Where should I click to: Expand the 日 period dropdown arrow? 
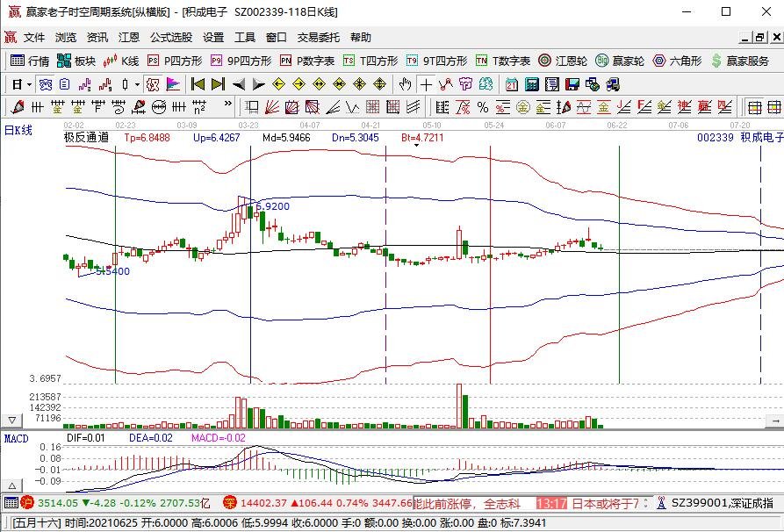click(x=30, y=84)
